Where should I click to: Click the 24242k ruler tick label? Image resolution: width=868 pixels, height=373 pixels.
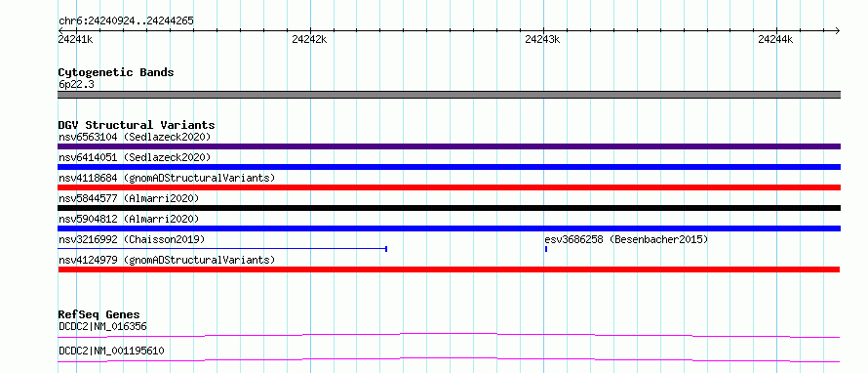coord(309,39)
